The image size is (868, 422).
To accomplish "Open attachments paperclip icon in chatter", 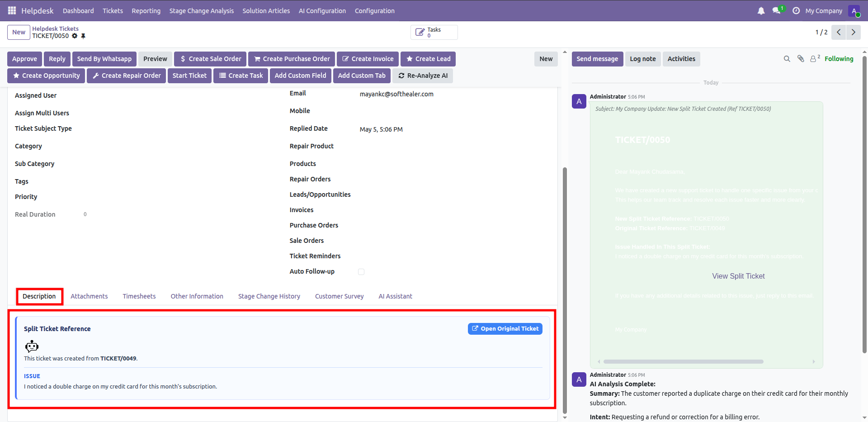I will pyautogui.click(x=801, y=59).
